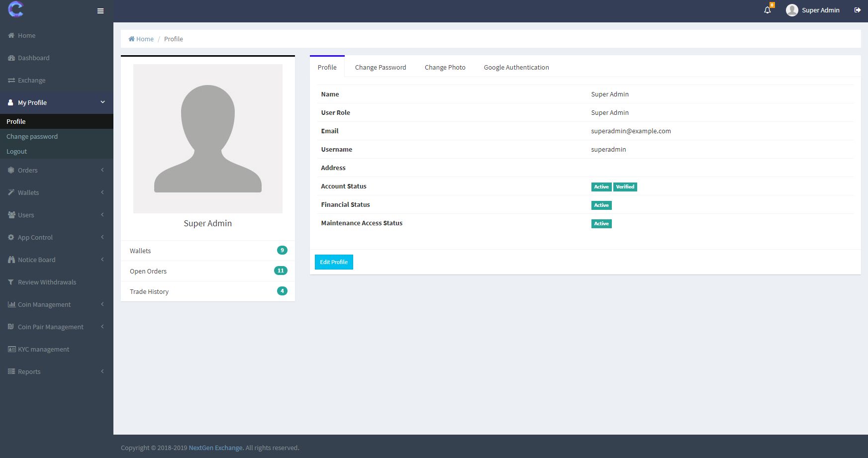Click the Review Withdrawals filter icon

(x=11, y=282)
